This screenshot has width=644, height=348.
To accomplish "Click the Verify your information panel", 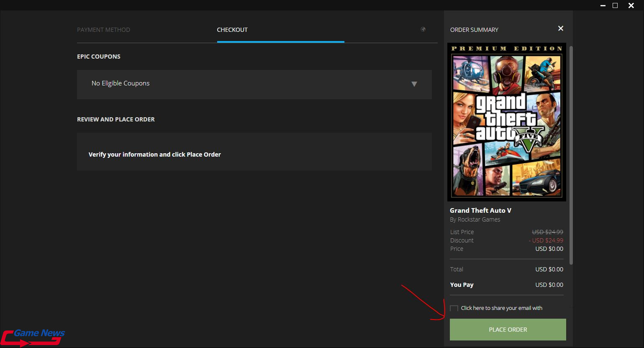I will [x=254, y=152].
